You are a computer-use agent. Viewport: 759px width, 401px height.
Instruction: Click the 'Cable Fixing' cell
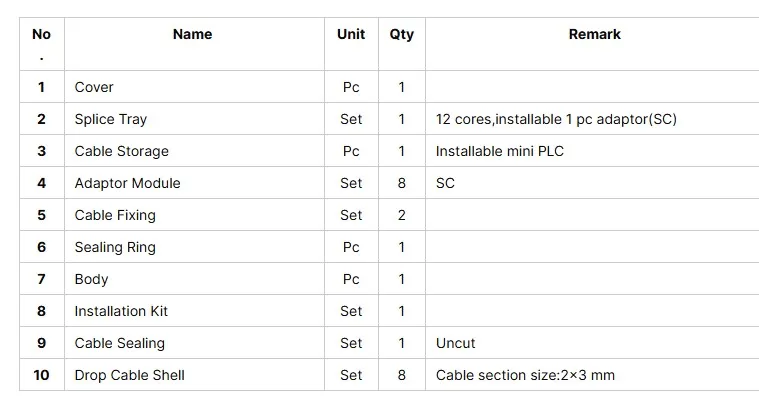(x=115, y=215)
